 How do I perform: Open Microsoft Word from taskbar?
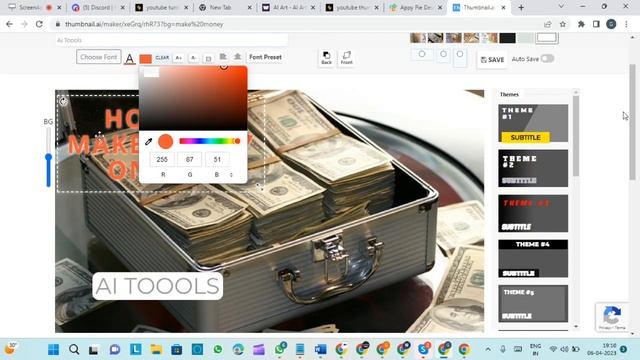click(320, 349)
